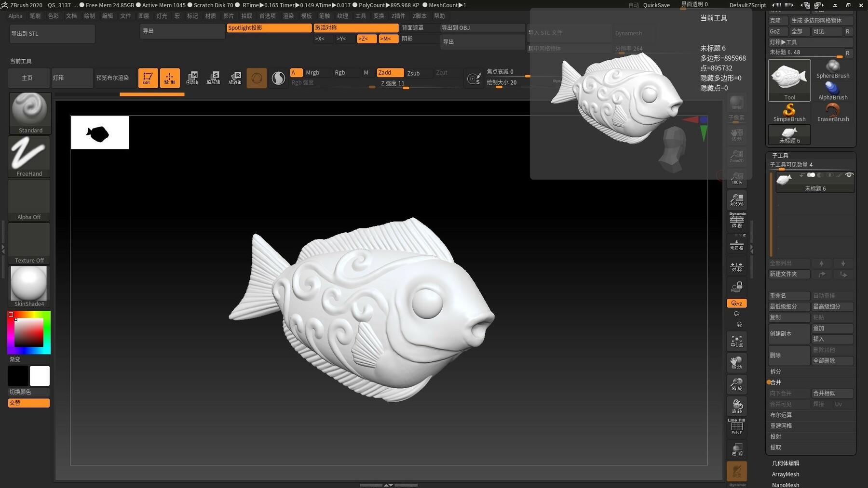
Task: Toggle the 激活对称 symmetry button
Action: pos(355,27)
